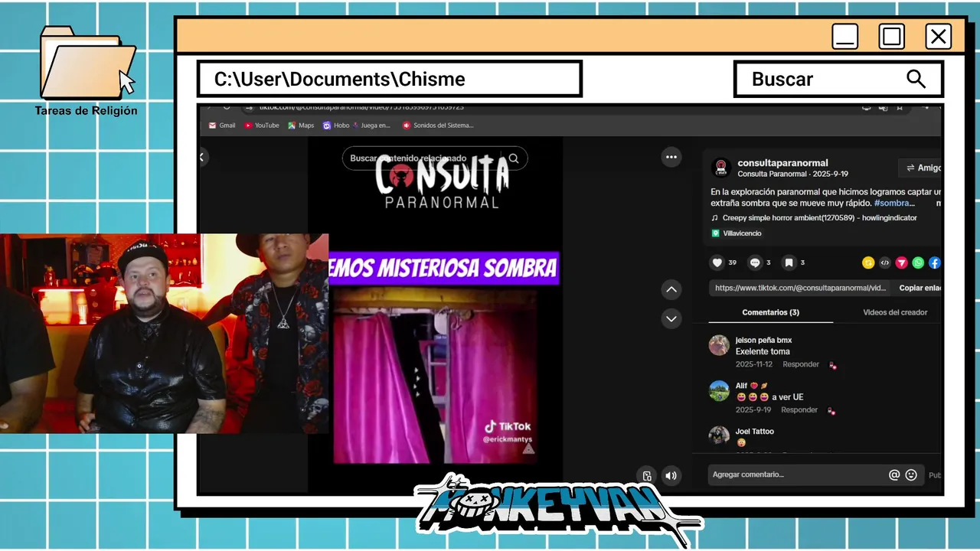Go back with the left chevron button
Viewport: 980px width, 551px height.
[202, 157]
